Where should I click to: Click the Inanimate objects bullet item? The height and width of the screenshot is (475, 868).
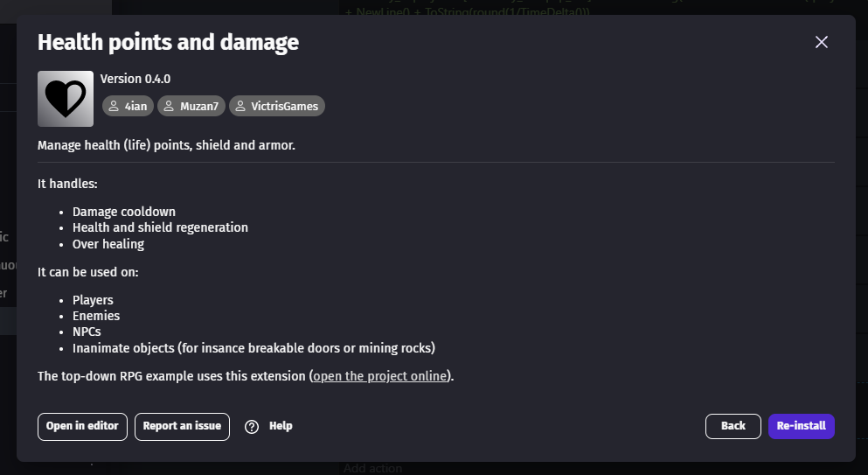[253, 348]
